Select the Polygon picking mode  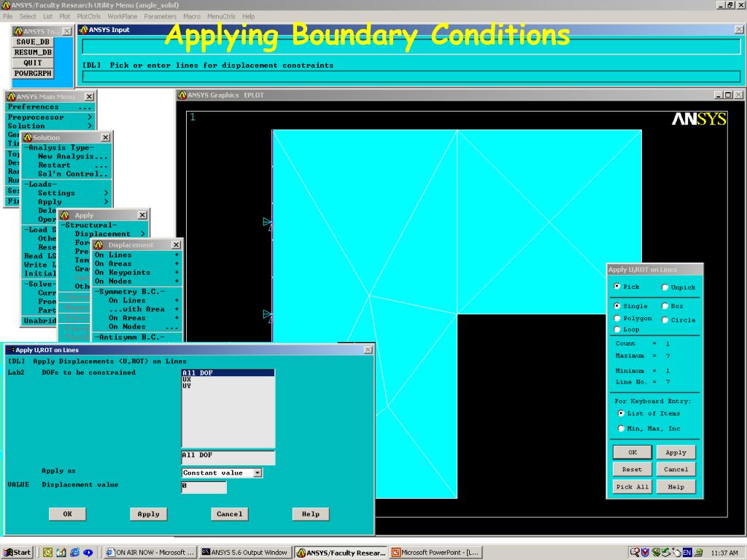(617, 318)
